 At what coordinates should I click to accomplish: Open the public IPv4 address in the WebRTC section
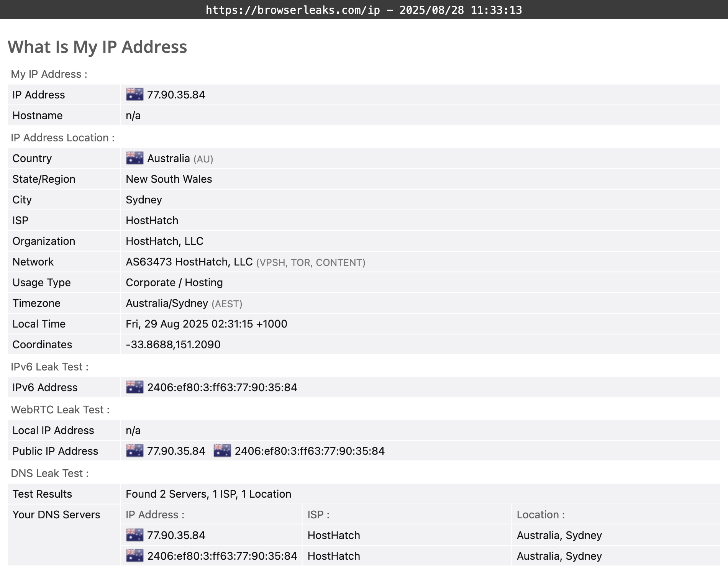[x=176, y=451]
